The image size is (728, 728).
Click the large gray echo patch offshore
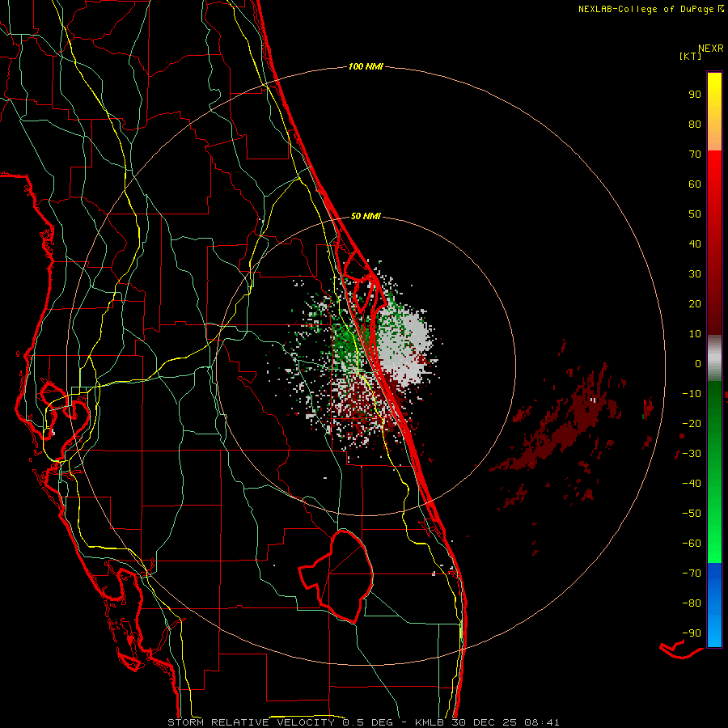402,345
